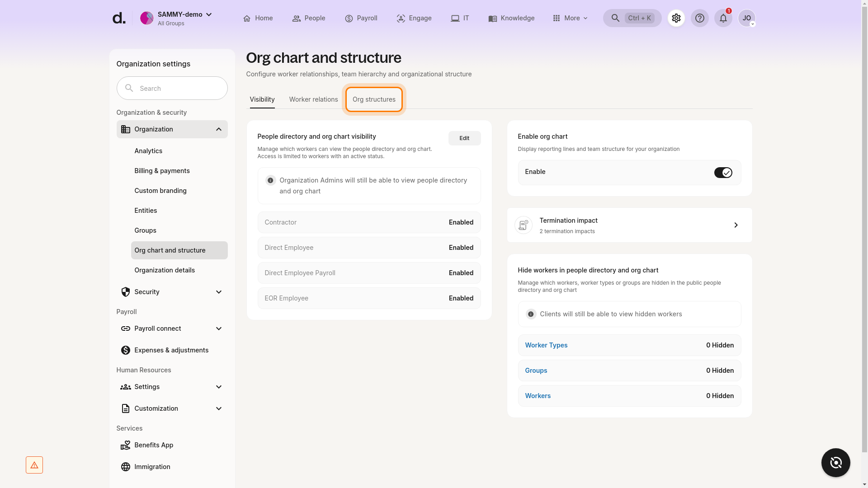Image resolution: width=868 pixels, height=488 pixels.
Task: Open Analytics in sidebar
Action: (148, 151)
